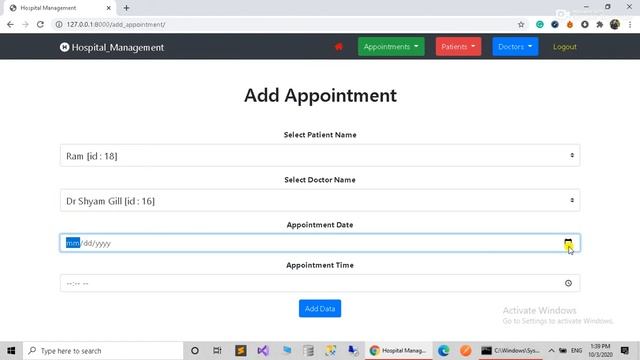Expand the Select Doctor Name dropdown
This screenshot has height=360, width=640.
(320, 200)
